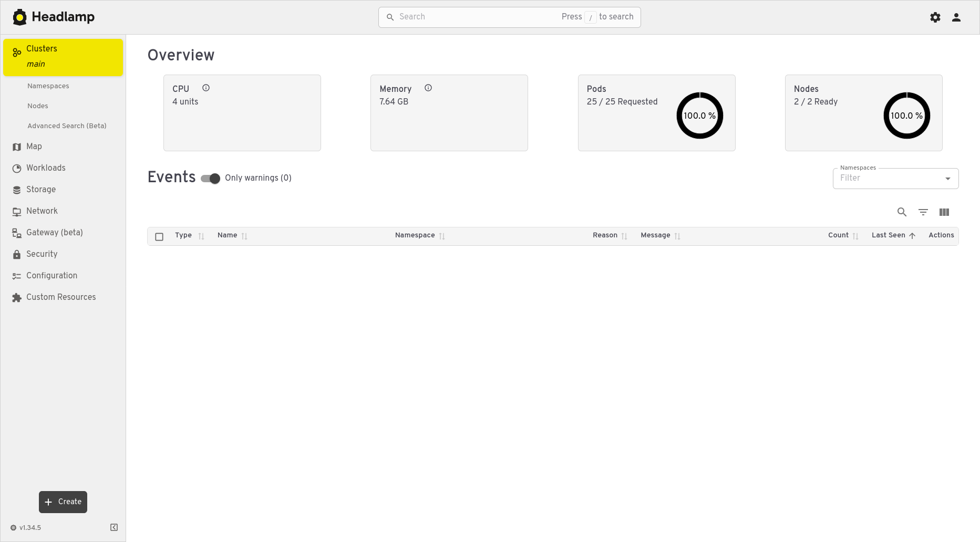
Task: Click the Create button
Action: pyautogui.click(x=63, y=502)
